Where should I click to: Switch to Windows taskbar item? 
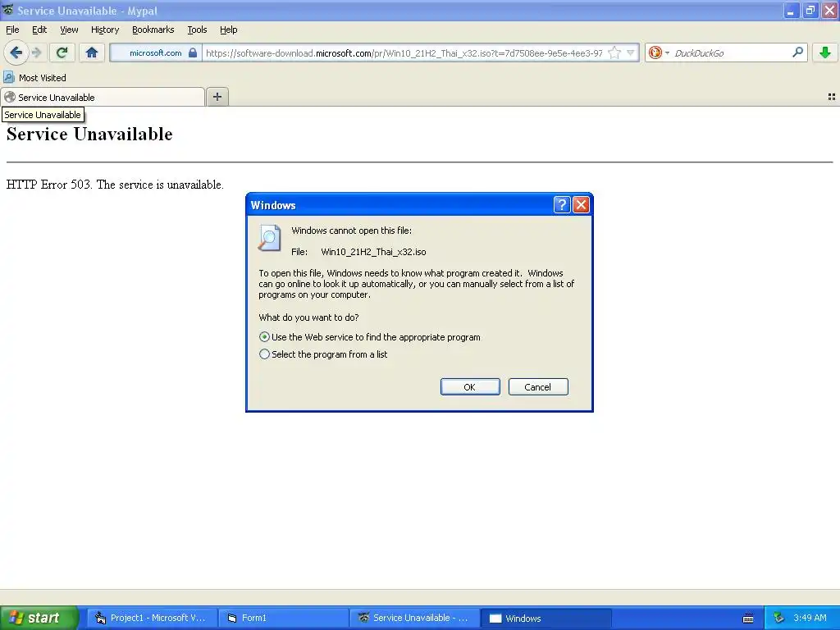(x=546, y=618)
